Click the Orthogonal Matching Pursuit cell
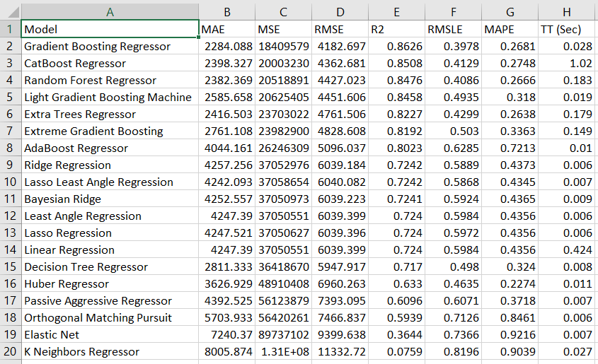 (110, 317)
